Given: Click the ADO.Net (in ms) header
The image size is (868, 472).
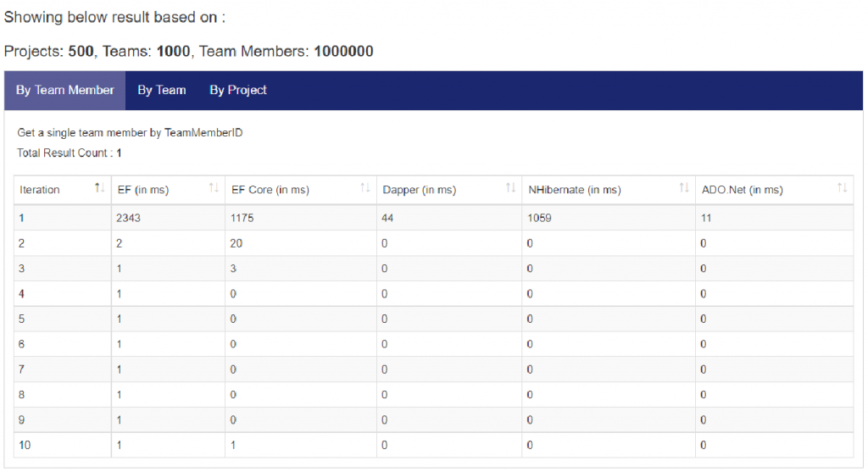Looking at the screenshot, I should (x=774, y=190).
